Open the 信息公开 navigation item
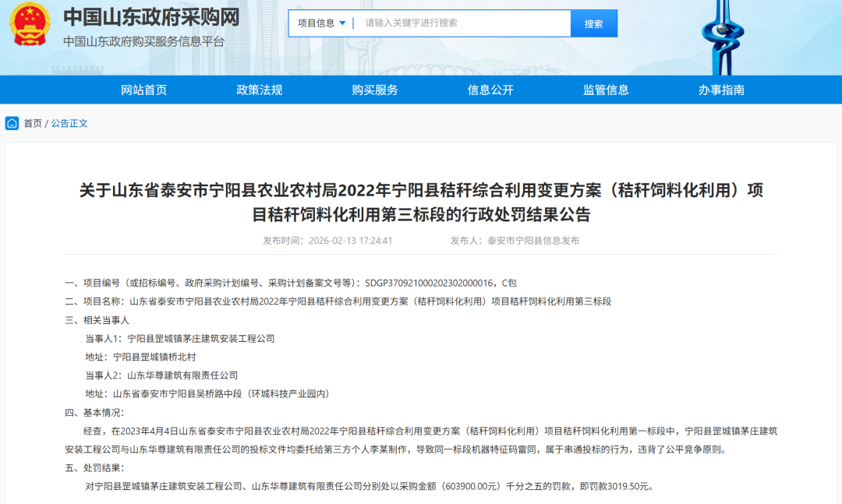The height and width of the screenshot is (504, 842). tap(490, 90)
